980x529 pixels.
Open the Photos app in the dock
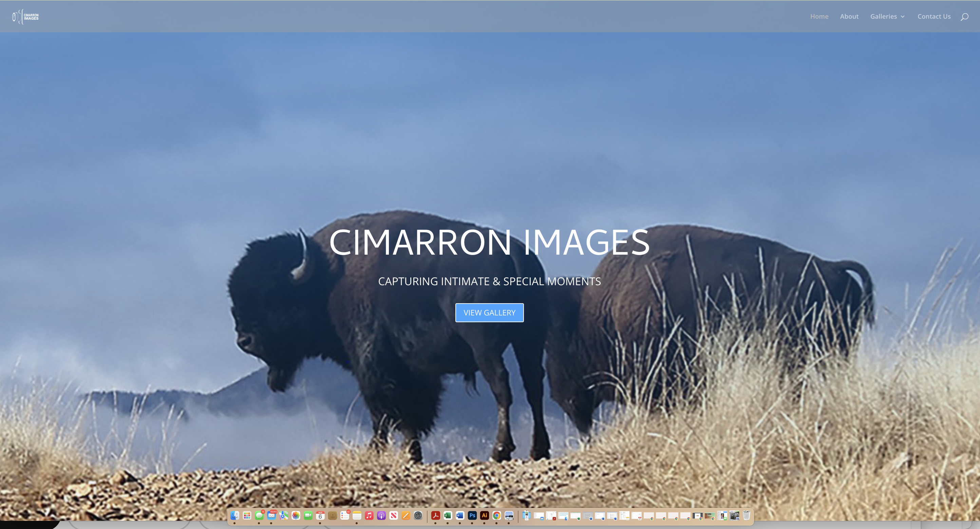click(x=296, y=515)
